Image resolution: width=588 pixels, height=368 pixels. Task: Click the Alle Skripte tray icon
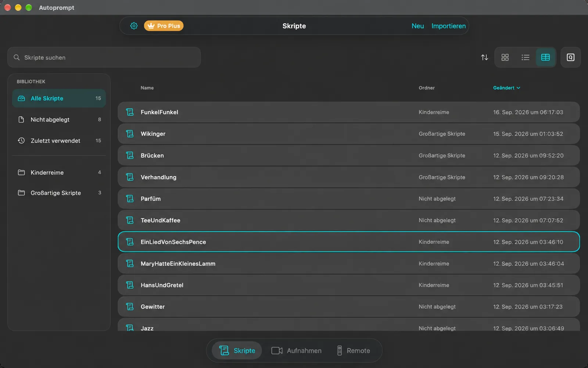tap(21, 98)
